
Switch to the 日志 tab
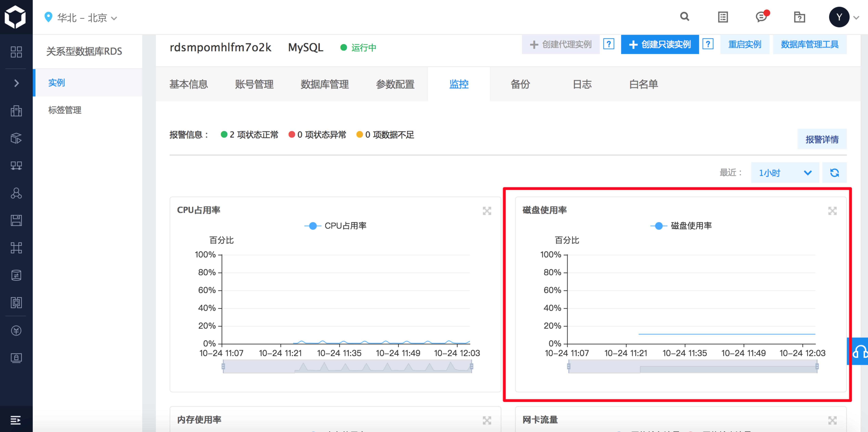click(582, 84)
